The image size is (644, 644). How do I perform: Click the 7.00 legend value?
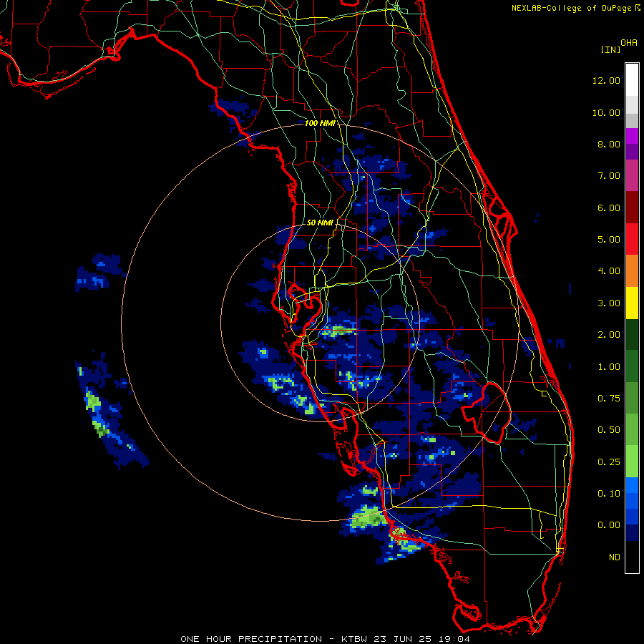click(x=608, y=175)
